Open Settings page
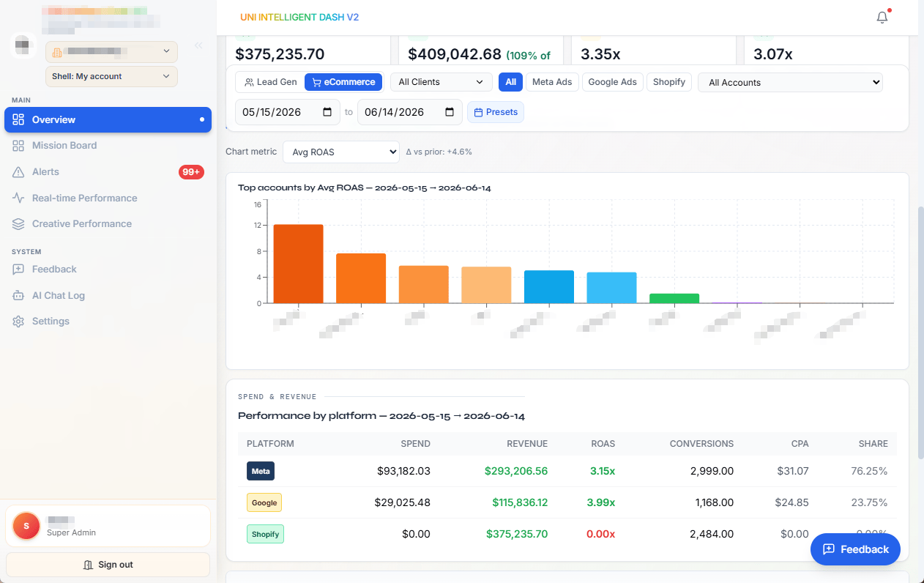The height and width of the screenshot is (583, 924). [108, 322]
